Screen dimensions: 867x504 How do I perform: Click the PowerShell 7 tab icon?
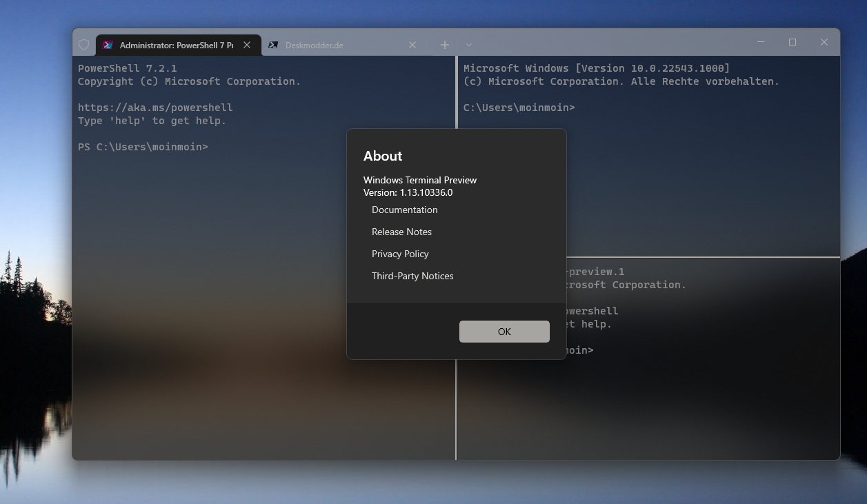click(108, 45)
